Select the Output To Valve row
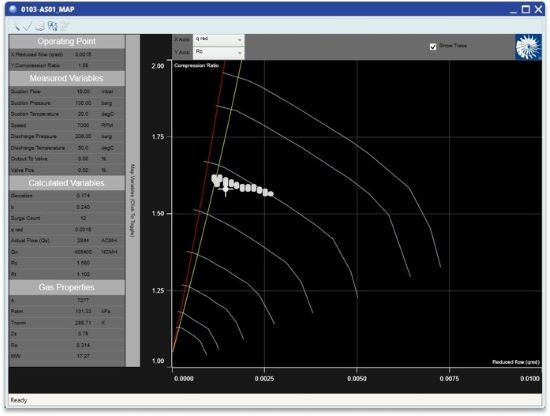The image size is (550, 416). click(x=67, y=159)
